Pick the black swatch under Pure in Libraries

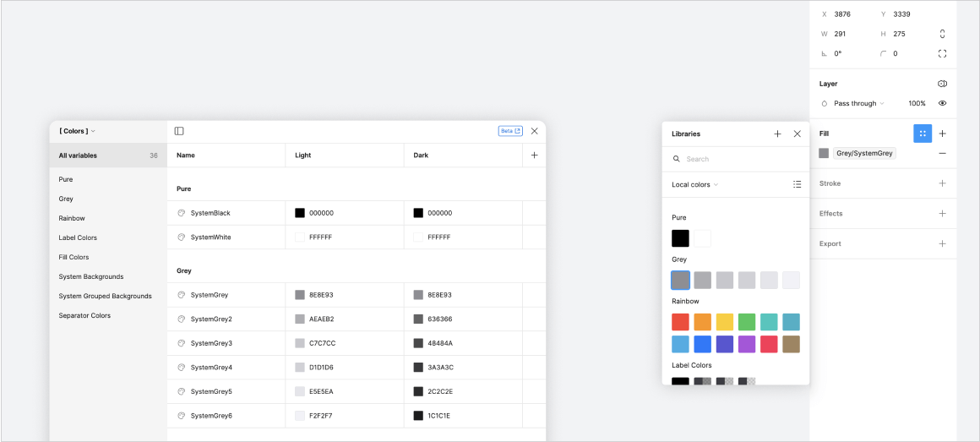pos(680,238)
